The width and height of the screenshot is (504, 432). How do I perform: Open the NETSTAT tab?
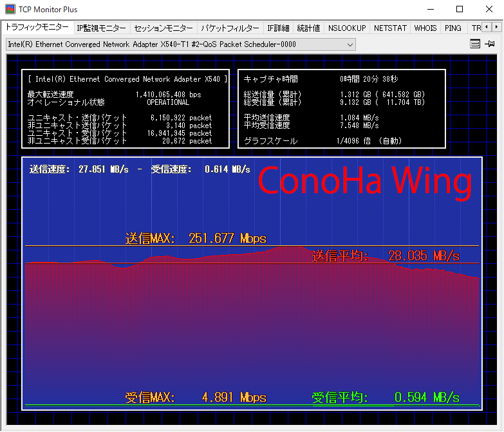coord(390,28)
